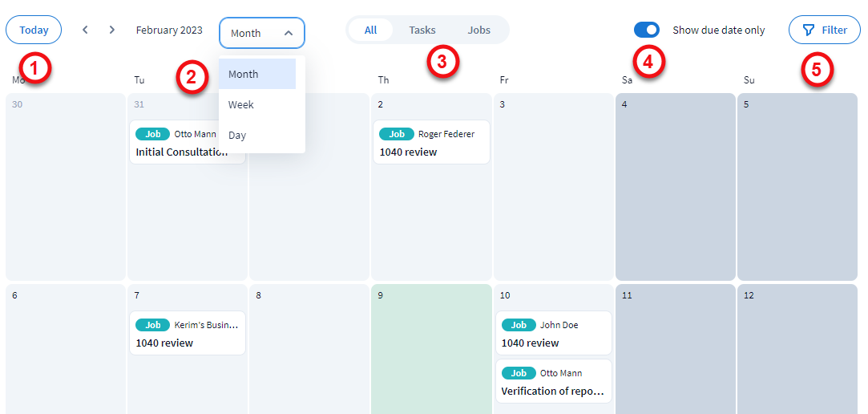Click the Today button
The image size is (868, 414).
point(34,30)
